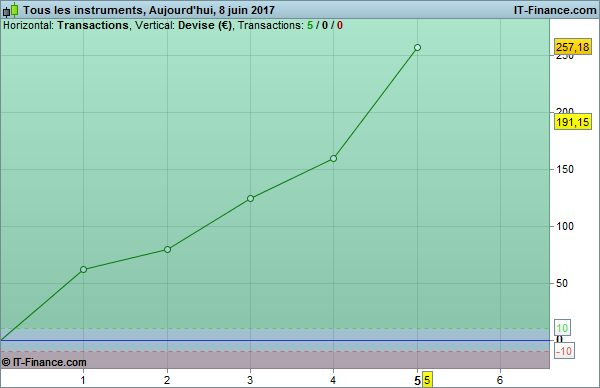Click the '2' tick on horizontal axis

[x=167, y=380]
